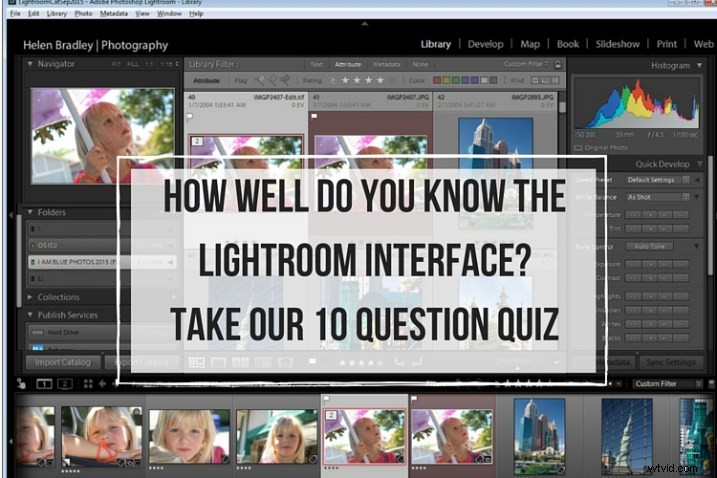Filter by red color label

coord(437,81)
